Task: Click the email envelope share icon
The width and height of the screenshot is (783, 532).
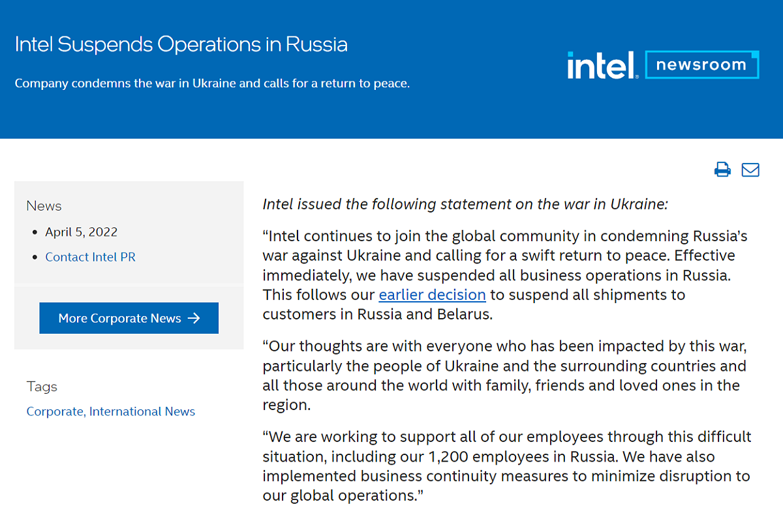Action: click(750, 170)
